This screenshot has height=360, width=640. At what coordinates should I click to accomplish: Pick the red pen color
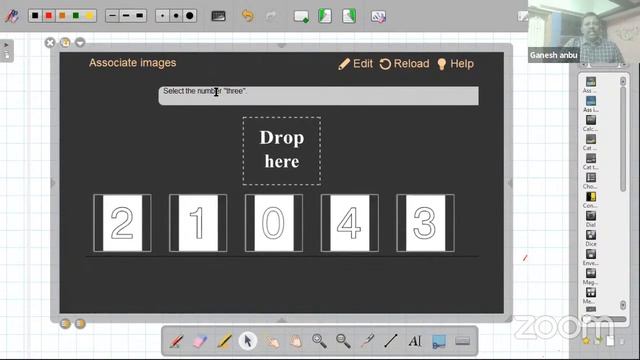click(x=49, y=16)
